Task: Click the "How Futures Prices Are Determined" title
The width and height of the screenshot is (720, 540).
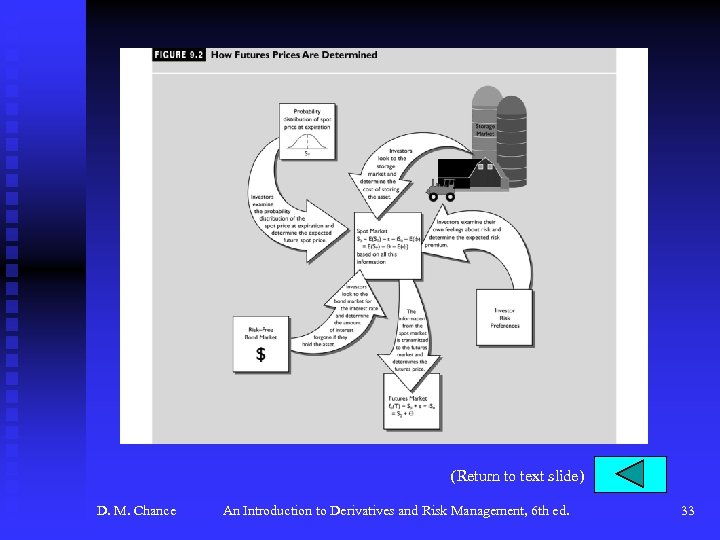Action: (x=294, y=55)
